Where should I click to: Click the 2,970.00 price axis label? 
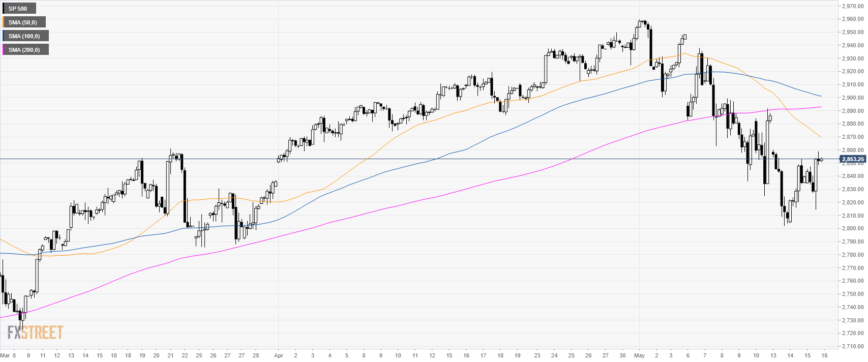[x=853, y=6]
